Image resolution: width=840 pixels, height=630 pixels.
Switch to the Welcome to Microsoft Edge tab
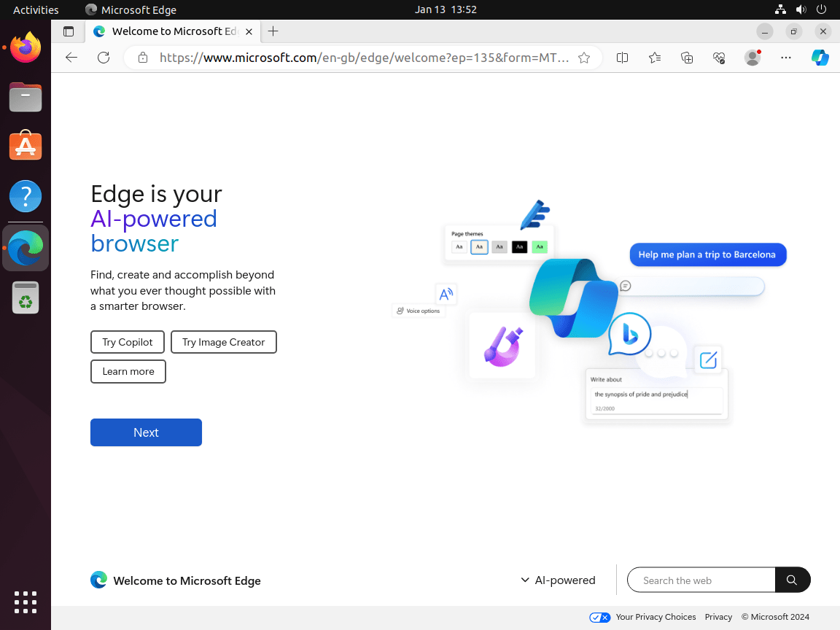(175, 31)
